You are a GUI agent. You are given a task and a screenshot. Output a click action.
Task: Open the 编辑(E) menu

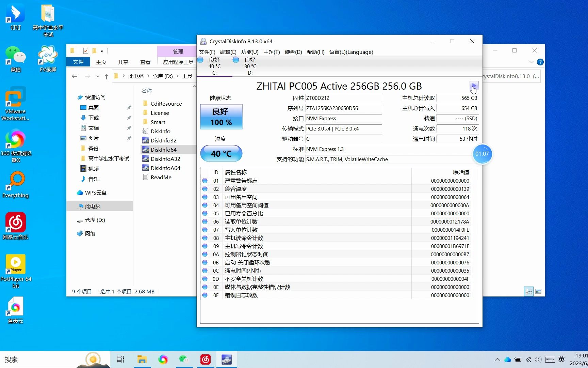tap(228, 52)
